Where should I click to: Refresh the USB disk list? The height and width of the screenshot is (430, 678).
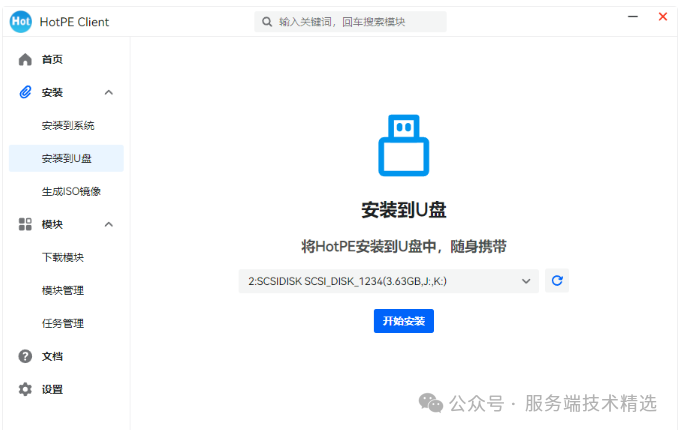[557, 281]
